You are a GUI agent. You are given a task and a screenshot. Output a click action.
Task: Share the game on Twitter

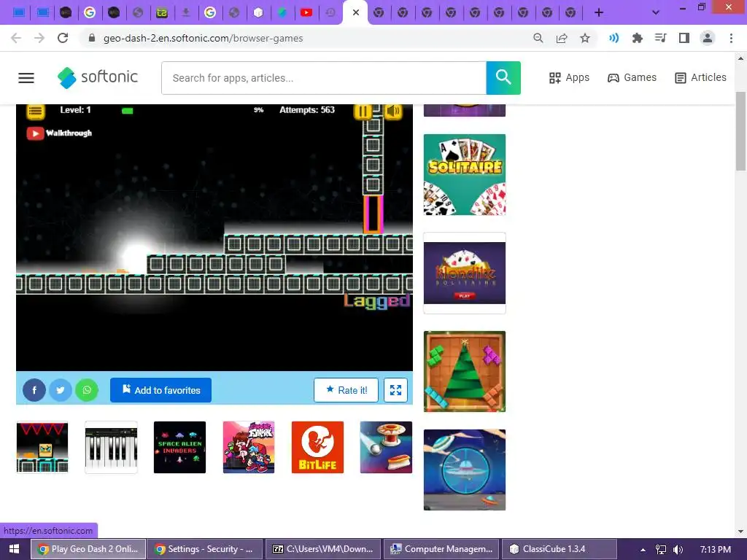pos(61,390)
